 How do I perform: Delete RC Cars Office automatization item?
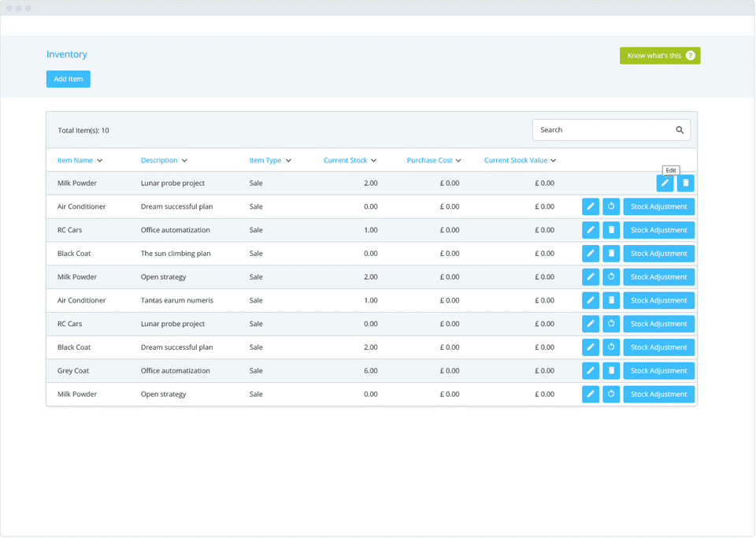[x=611, y=230]
